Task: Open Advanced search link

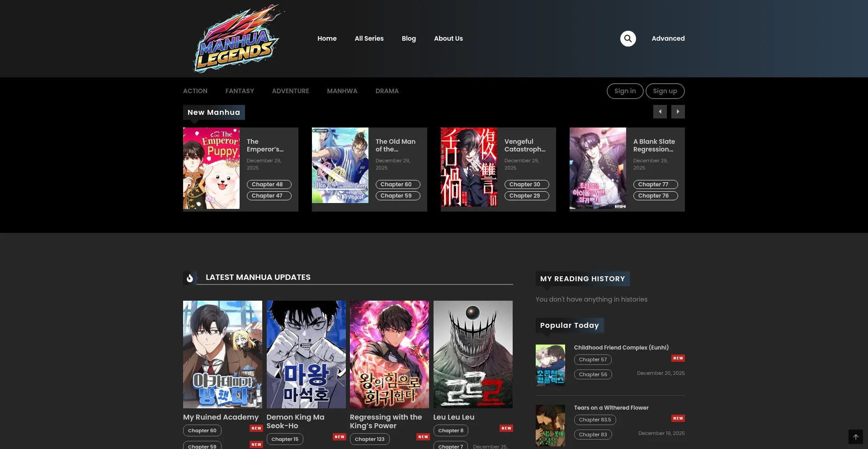Action: (668, 38)
